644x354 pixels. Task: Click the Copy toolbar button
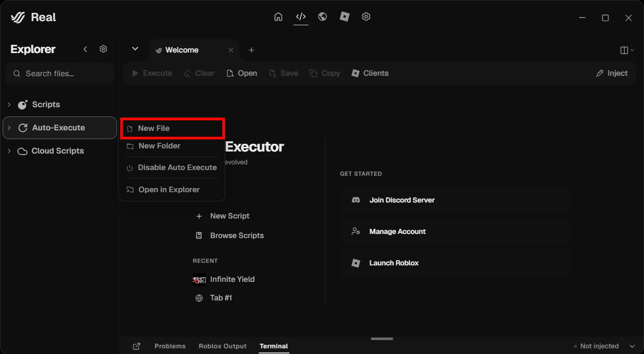point(325,73)
